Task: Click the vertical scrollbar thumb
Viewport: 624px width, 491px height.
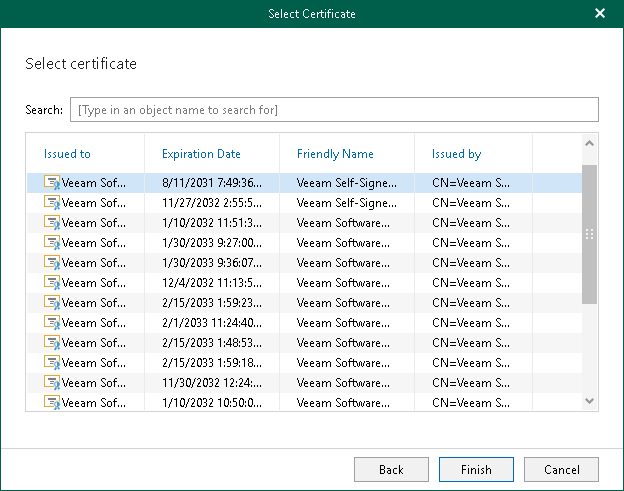Action: coord(589,234)
